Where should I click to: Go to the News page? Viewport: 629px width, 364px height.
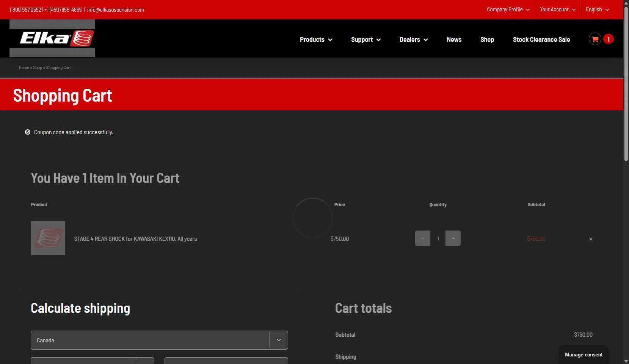point(454,39)
